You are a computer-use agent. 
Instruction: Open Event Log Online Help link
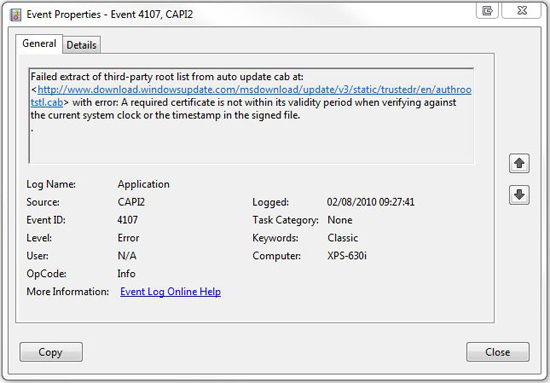click(170, 291)
